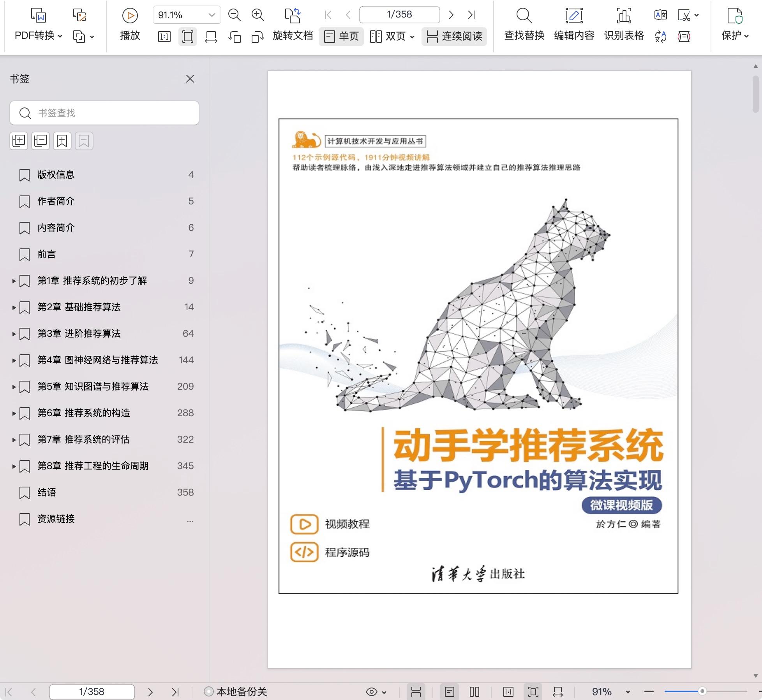Open the 结语 bookmark
Image resolution: width=762 pixels, height=700 pixels.
click(x=47, y=492)
